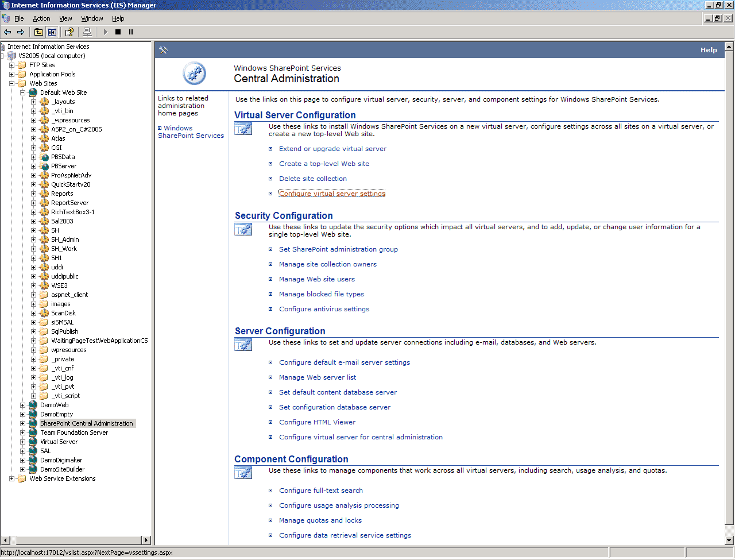Click the PBServer virtual directory icon

44,166
